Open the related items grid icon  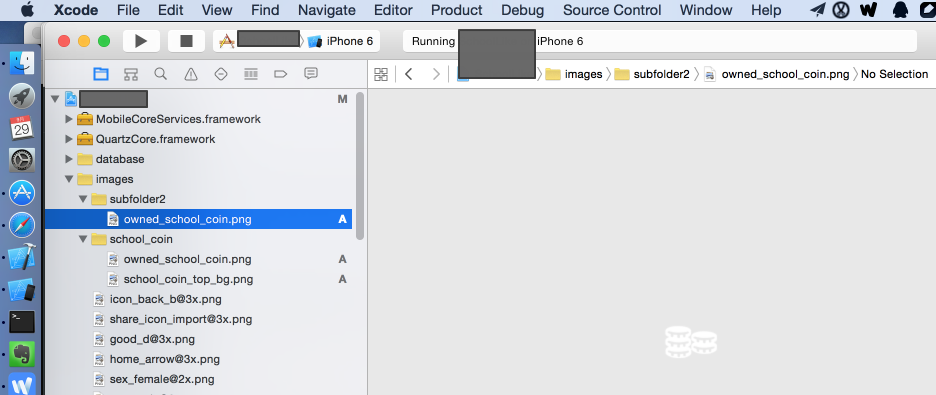[380, 75]
